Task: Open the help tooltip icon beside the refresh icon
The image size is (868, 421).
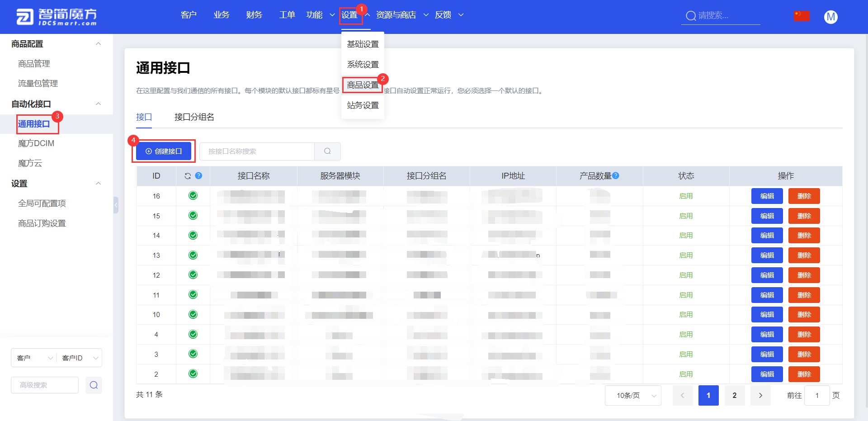Action: click(x=199, y=175)
